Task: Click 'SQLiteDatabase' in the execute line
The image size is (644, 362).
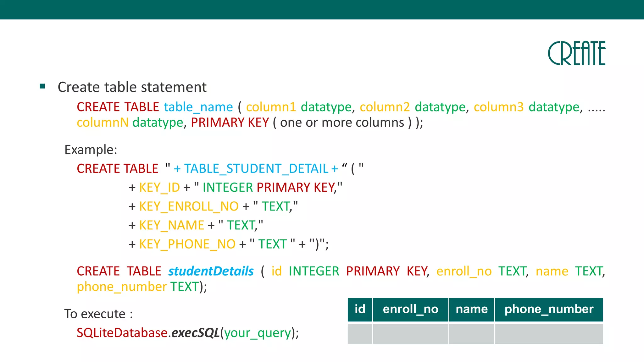Action: pos(122,333)
